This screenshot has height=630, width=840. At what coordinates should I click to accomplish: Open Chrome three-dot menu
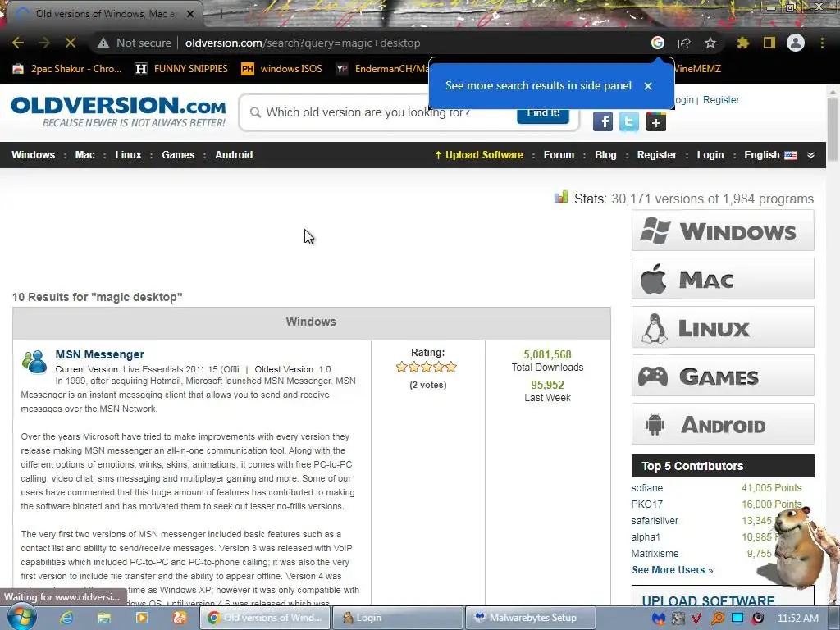pos(822,43)
